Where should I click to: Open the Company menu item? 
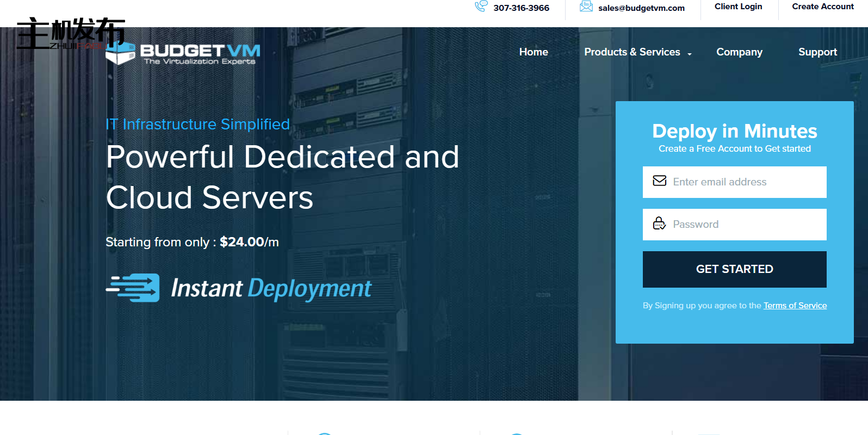coord(739,52)
